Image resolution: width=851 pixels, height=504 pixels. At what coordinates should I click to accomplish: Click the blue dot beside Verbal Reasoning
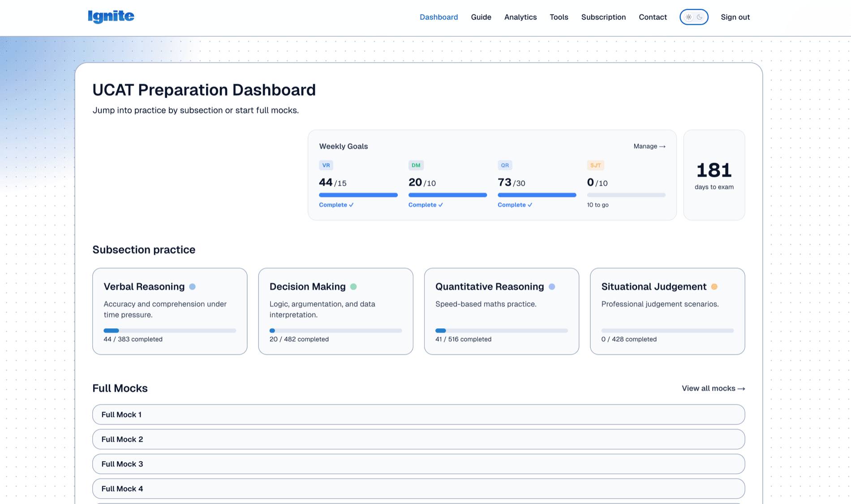pyautogui.click(x=192, y=286)
